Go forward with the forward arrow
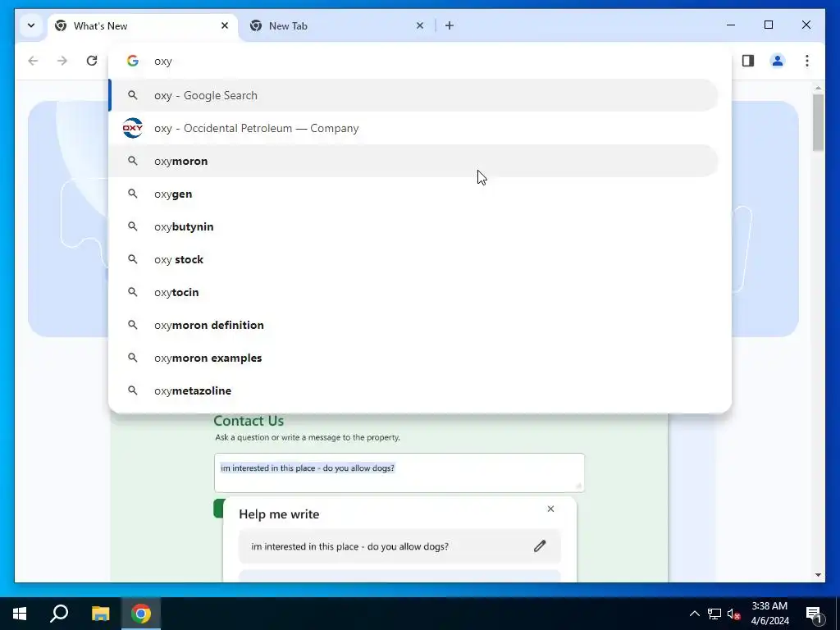 pos(62,61)
